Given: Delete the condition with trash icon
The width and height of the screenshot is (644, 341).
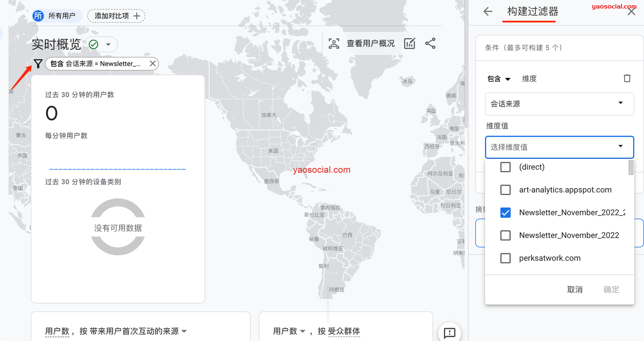Looking at the screenshot, I should pos(627,78).
